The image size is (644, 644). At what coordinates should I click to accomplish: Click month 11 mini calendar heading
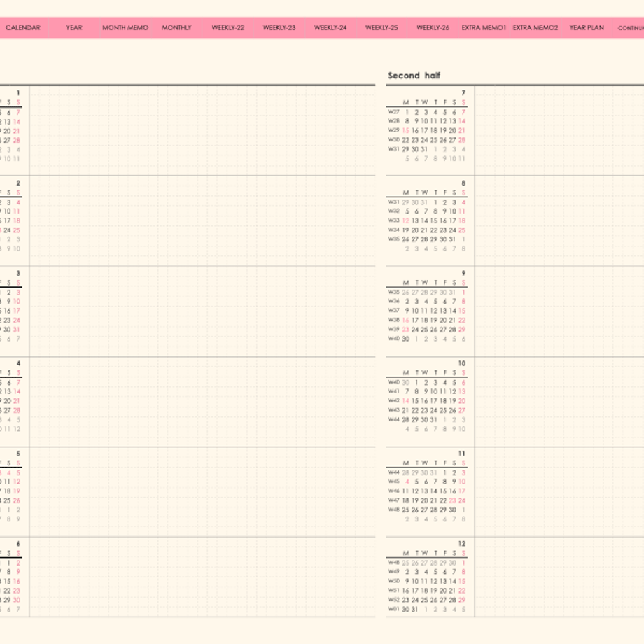pos(461,454)
